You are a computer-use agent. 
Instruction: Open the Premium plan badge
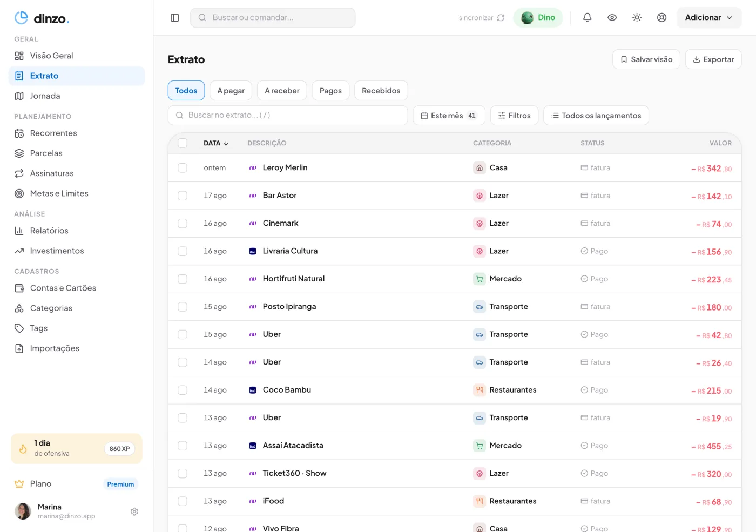(x=120, y=484)
